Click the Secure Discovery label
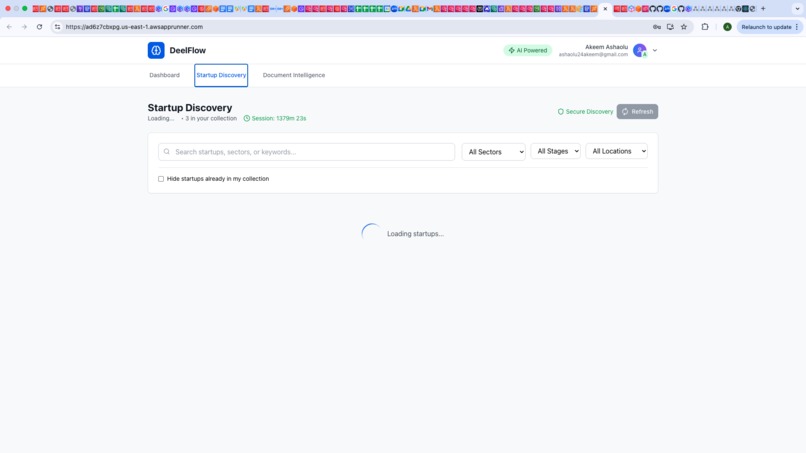 coord(585,112)
